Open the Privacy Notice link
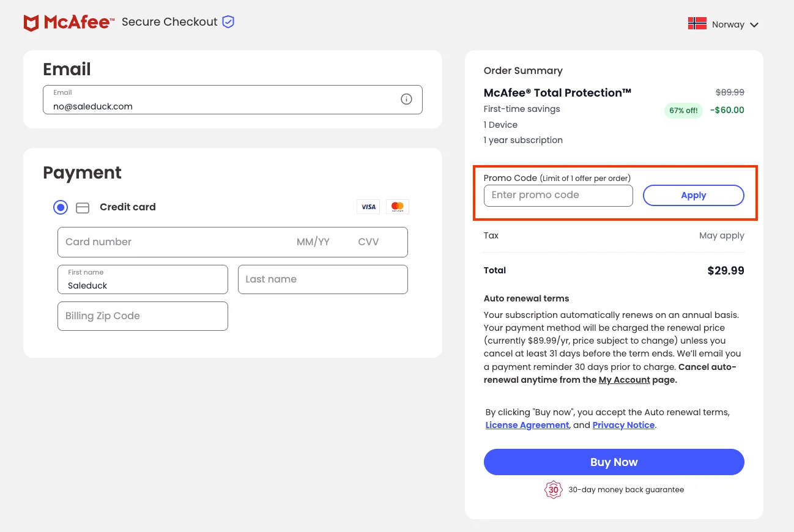794x532 pixels. pos(624,425)
